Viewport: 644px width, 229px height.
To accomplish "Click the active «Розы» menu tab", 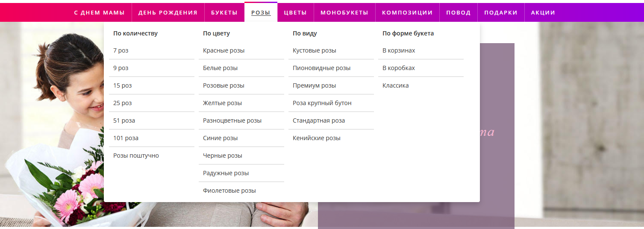I will (261, 13).
